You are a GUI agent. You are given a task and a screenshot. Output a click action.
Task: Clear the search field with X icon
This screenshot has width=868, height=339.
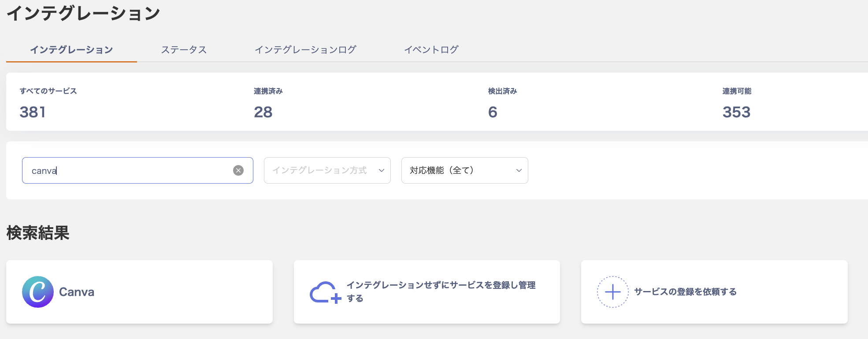pos(238,170)
